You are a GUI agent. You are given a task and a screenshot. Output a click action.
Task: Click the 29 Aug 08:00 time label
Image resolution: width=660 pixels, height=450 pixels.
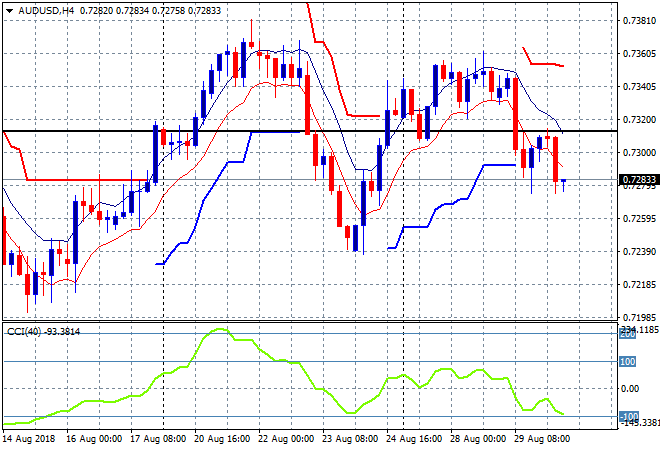pyautogui.click(x=542, y=439)
